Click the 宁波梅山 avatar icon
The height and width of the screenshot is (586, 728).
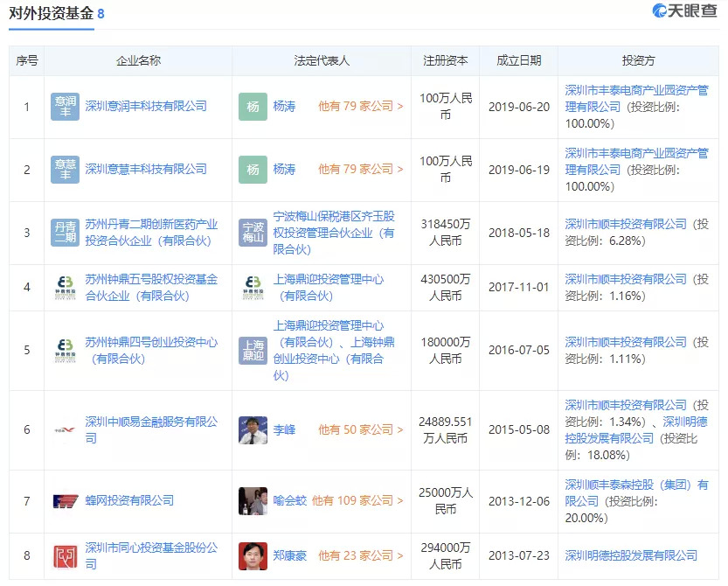[253, 233]
